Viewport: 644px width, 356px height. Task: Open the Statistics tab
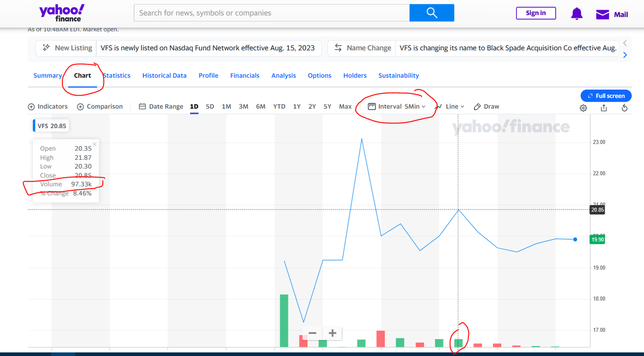click(117, 76)
